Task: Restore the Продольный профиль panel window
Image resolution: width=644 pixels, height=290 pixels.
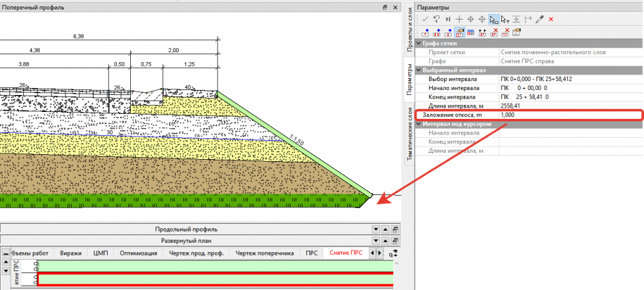Action: coord(395,229)
